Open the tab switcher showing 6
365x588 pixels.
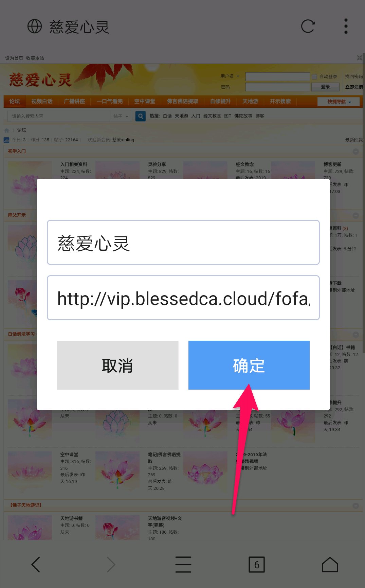point(257,565)
